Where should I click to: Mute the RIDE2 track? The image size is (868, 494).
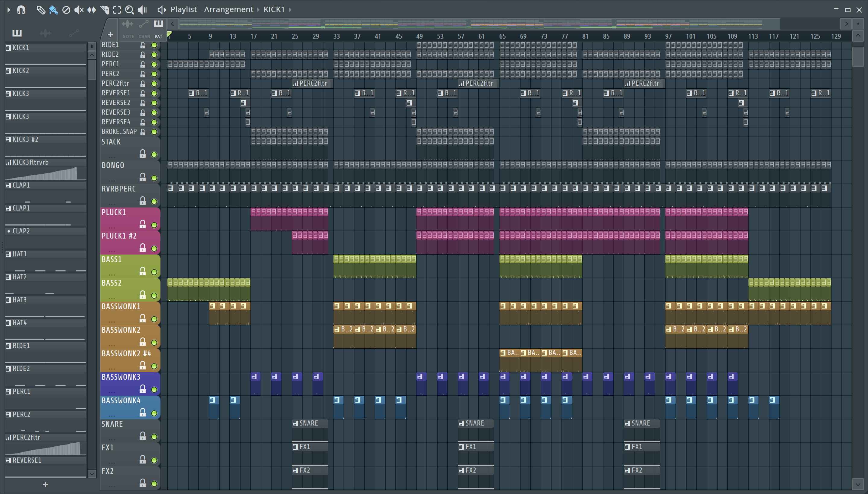coord(154,55)
